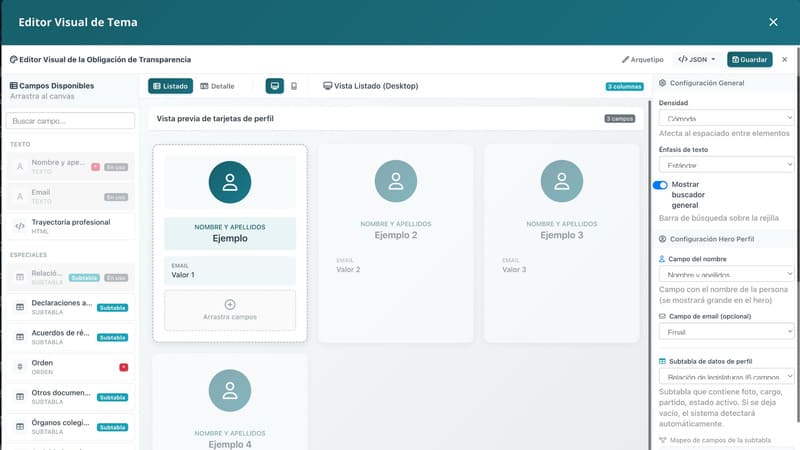Open the Campo del nombre dropdown
This screenshot has height=450, width=800.
[726, 274]
